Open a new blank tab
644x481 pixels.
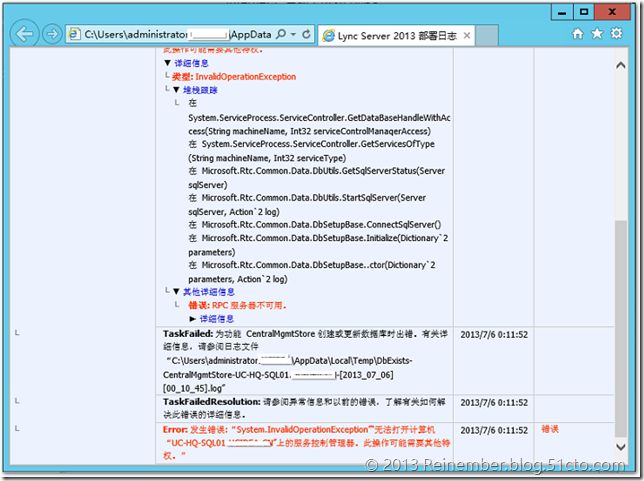(x=487, y=35)
